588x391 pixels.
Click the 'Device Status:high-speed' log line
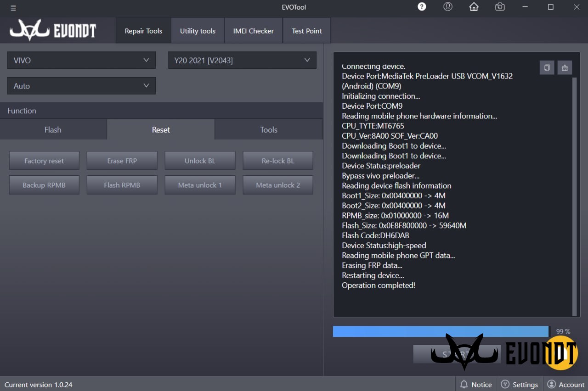[x=384, y=246]
